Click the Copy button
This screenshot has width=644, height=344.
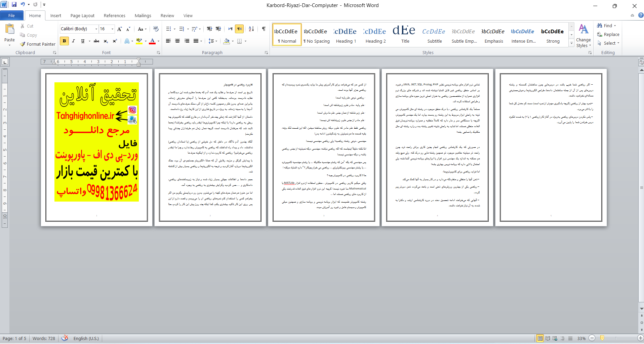tap(29, 35)
